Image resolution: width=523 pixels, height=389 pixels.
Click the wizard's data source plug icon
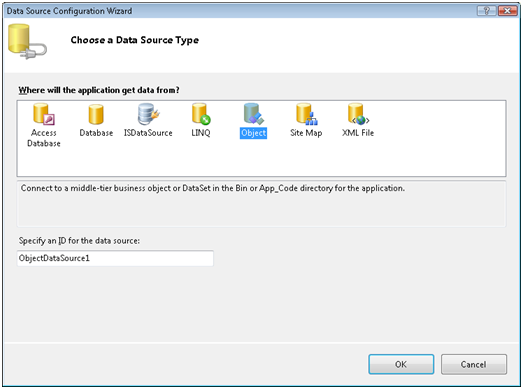(27, 41)
